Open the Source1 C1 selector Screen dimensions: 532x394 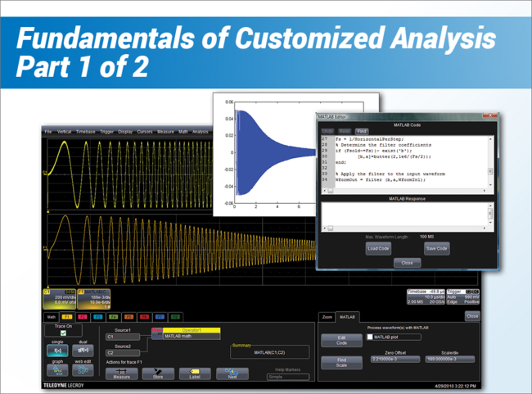[x=124, y=336]
